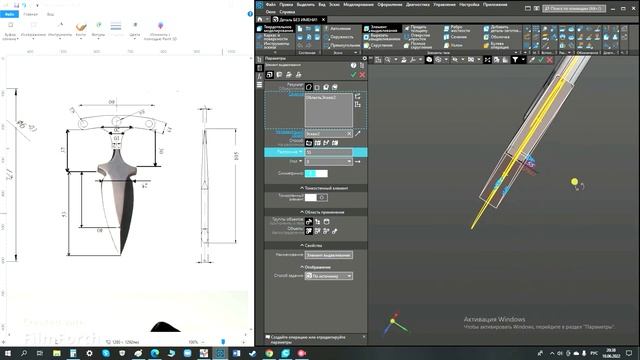Select the first Группа объектов mode icon
Screen dimensions: 640x360
pyautogui.click(x=309, y=222)
